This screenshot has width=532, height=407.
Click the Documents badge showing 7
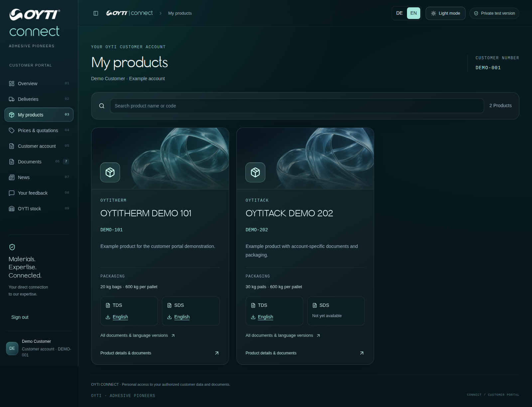66,161
